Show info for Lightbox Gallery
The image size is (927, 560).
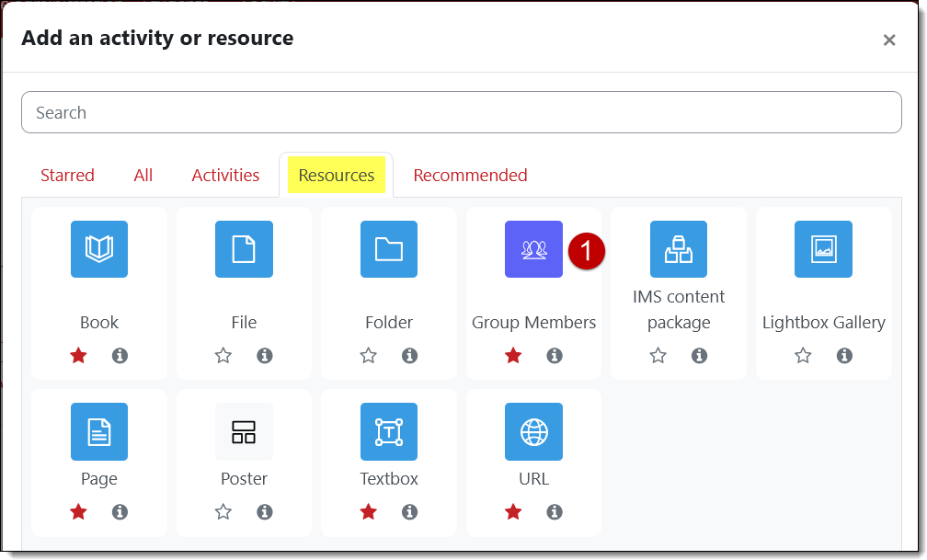pyautogui.click(x=844, y=355)
